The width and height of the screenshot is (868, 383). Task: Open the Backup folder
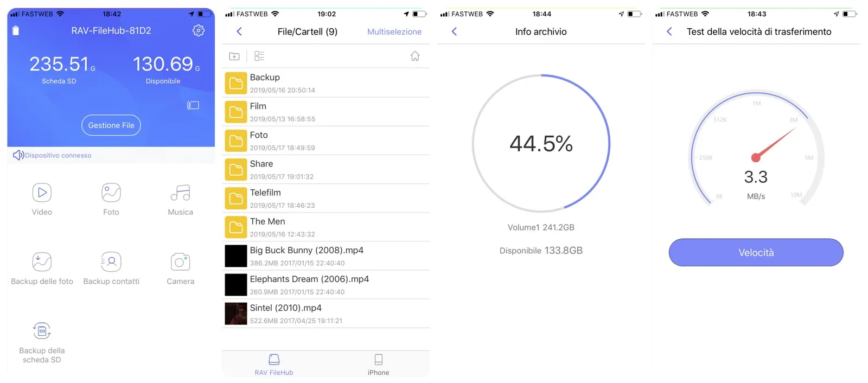326,83
